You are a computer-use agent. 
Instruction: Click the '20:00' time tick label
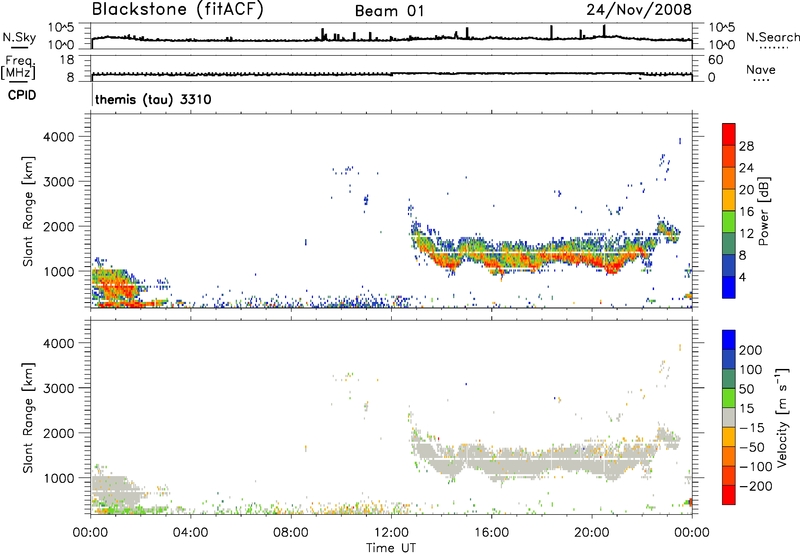pos(592,533)
